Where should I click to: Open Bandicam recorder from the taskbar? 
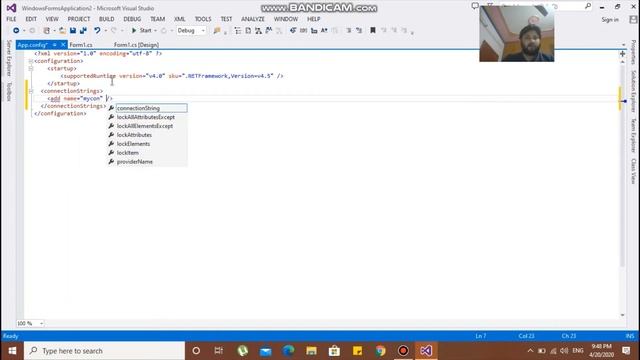click(403, 351)
